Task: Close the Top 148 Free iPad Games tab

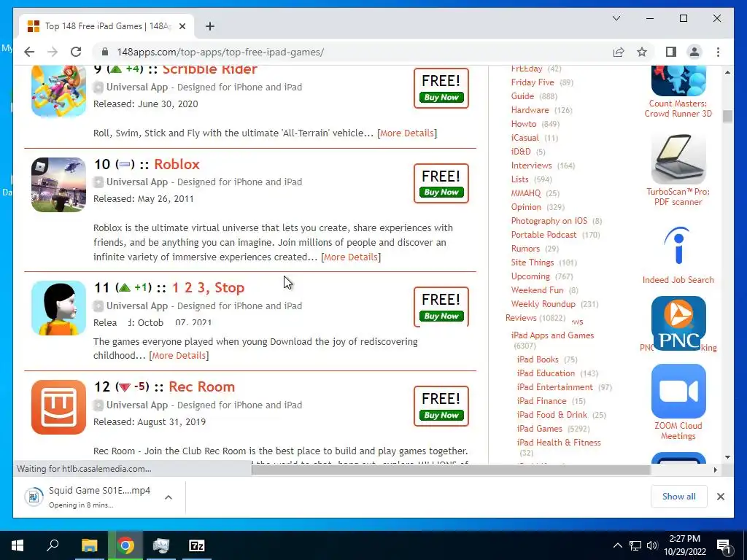Action: [182, 26]
